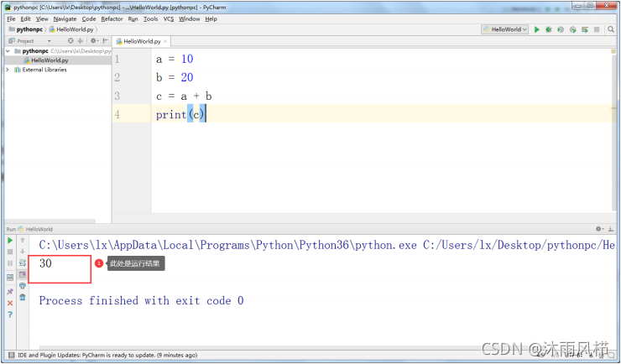
Task: Click the concurrency diagram run icon
Action: pyautogui.click(x=585, y=29)
